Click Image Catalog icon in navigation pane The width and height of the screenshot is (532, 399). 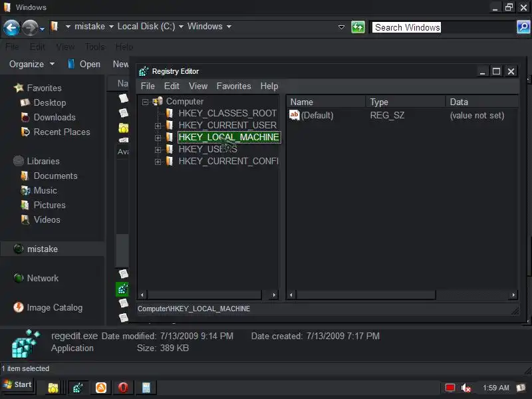[19, 307]
